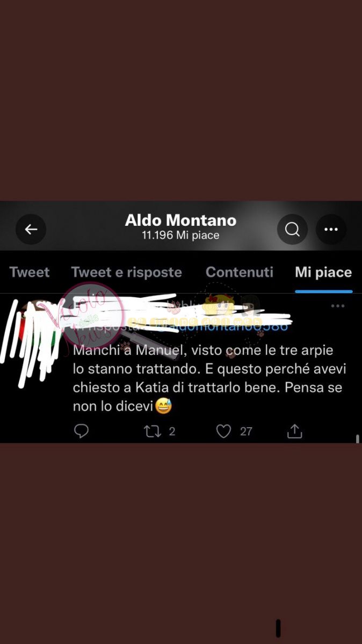Switch to the Tweet tab

click(30, 272)
